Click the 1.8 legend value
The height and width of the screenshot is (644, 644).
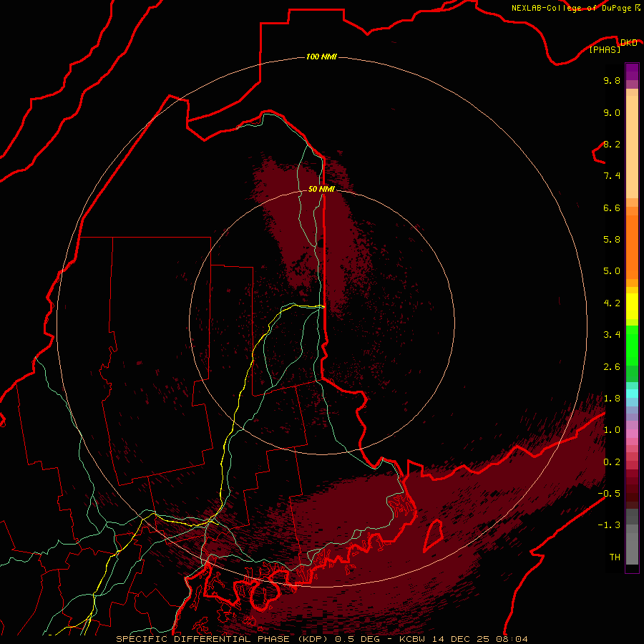[612, 399]
